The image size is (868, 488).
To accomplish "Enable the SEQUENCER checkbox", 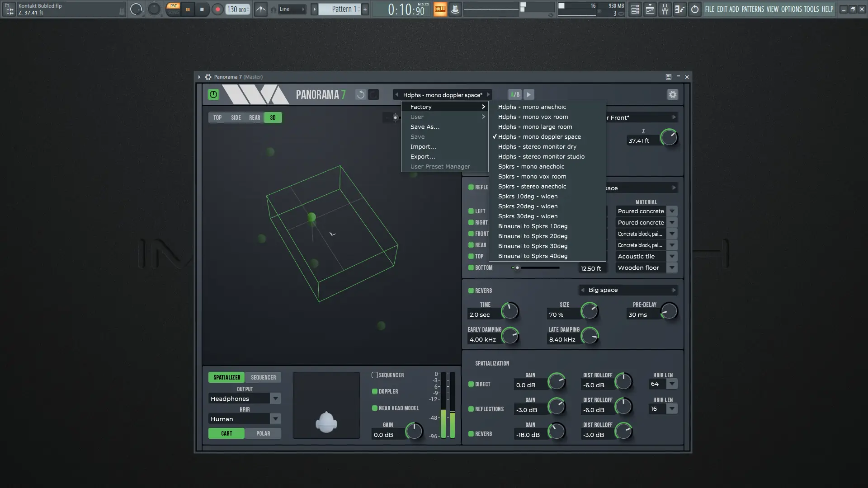I will tap(374, 375).
